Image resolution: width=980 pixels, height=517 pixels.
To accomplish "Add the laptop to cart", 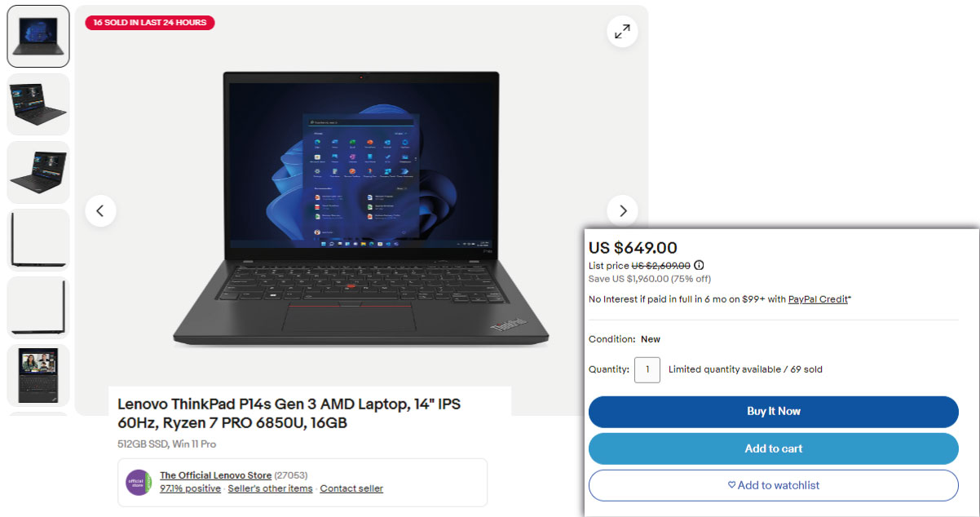I will [773, 449].
